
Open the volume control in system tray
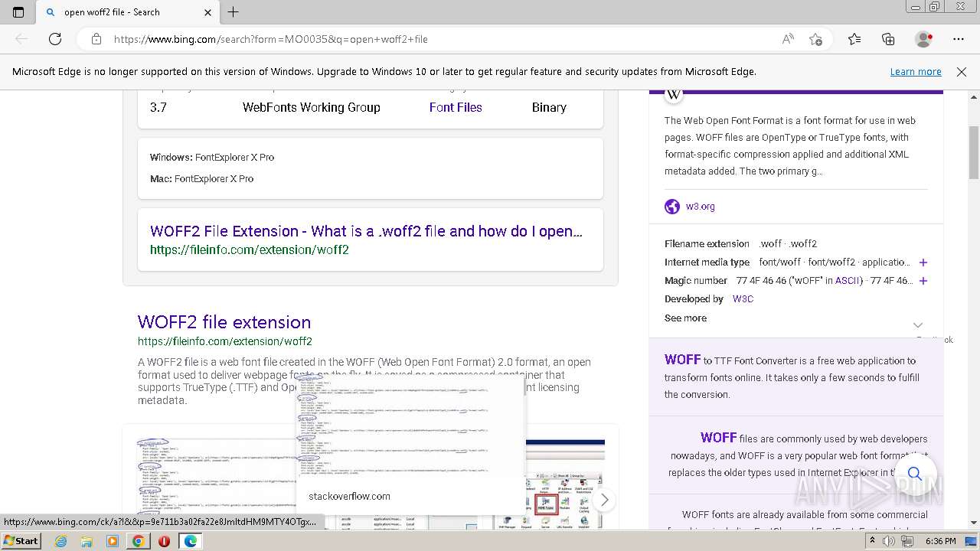(888, 541)
